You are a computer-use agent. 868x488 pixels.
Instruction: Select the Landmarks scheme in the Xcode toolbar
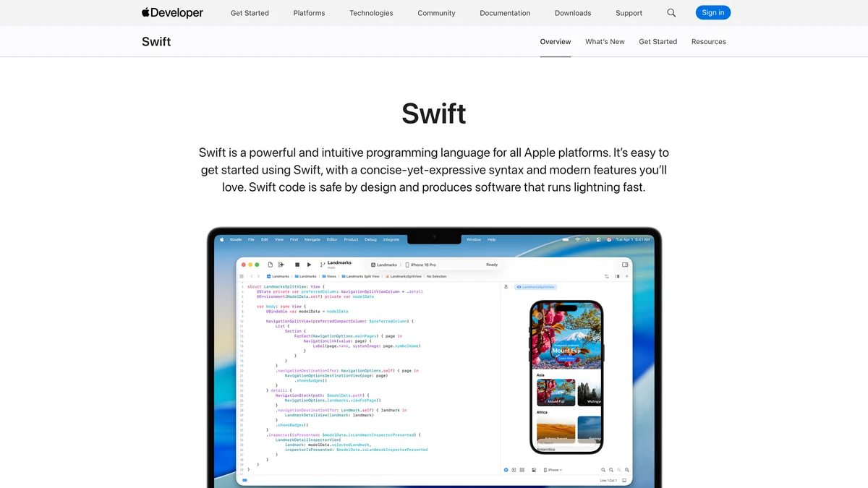[384, 265]
